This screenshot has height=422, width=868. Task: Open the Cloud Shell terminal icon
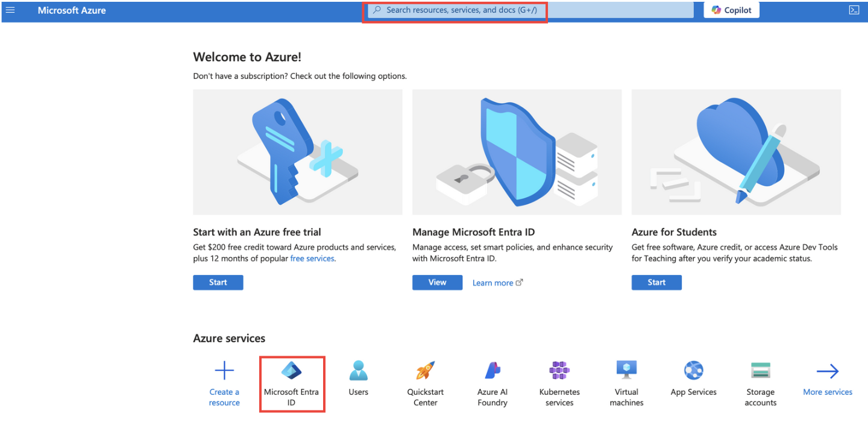pyautogui.click(x=854, y=10)
